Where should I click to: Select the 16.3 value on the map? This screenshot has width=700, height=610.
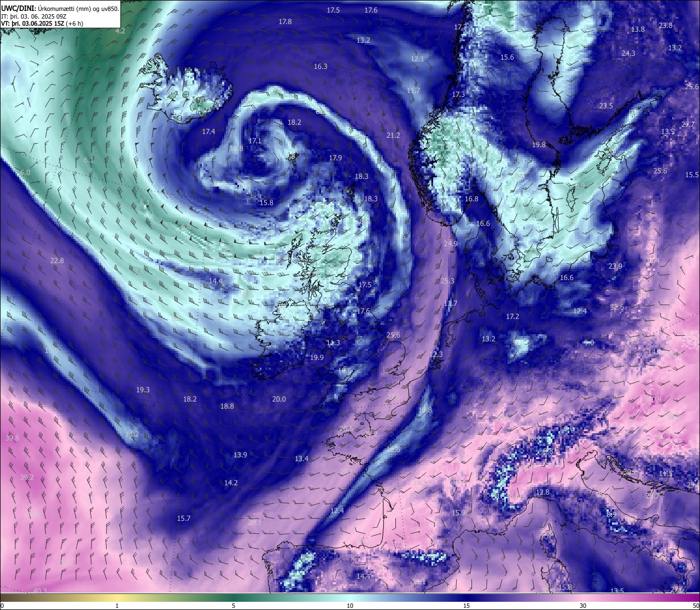point(320,67)
